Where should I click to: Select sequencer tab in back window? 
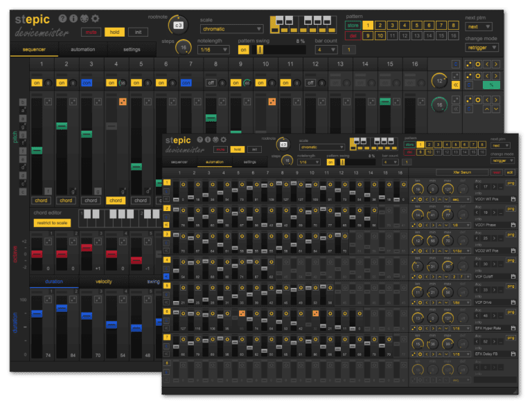click(x=34, y=49)
